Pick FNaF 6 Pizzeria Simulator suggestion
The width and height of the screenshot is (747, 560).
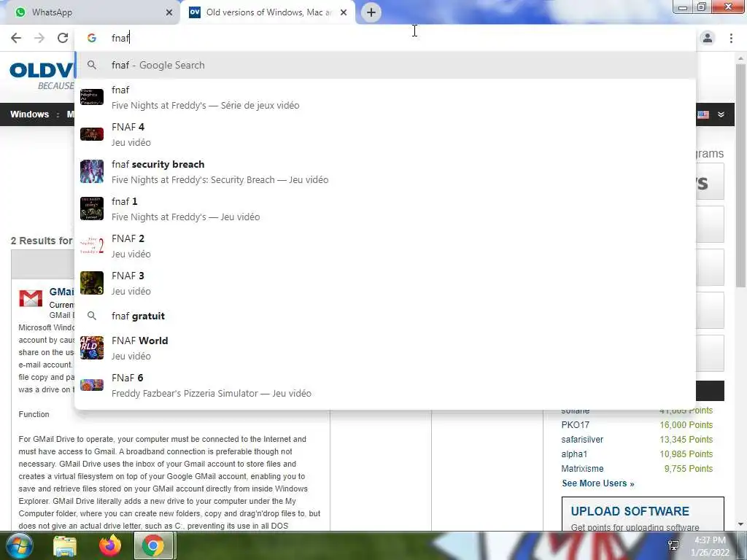[385, 385]
